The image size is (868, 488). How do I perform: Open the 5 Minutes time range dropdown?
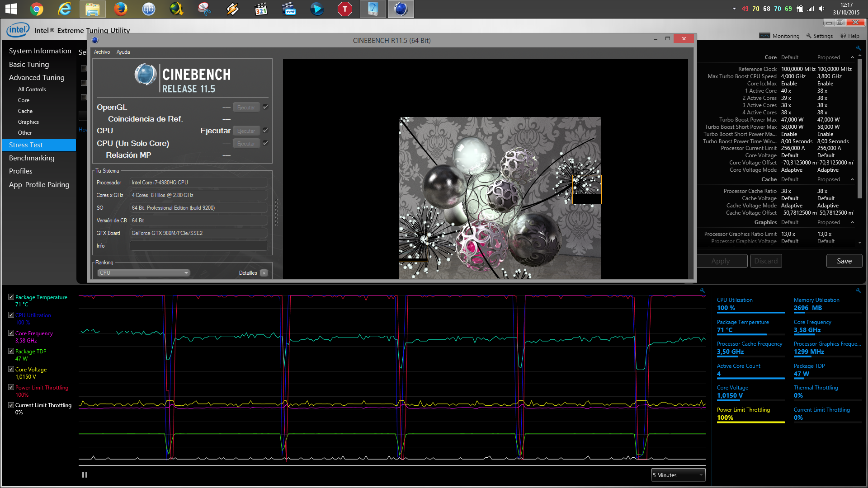(x=678, y=475)
